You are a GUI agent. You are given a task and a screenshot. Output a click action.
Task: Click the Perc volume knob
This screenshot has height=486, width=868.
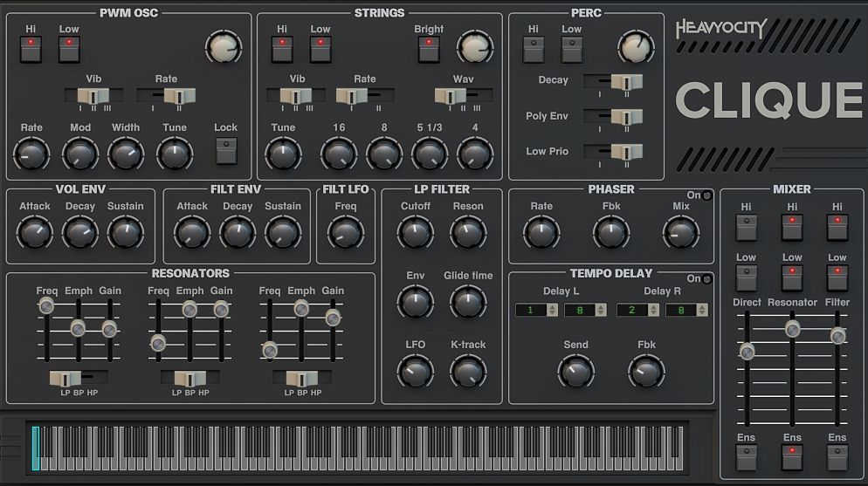[x=636, y=47]
